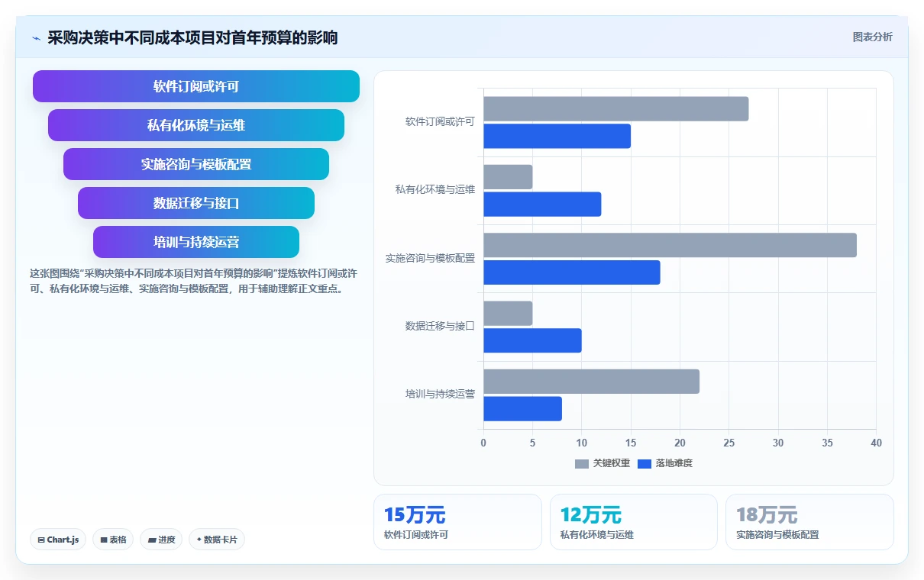Toggle the 关键权重 legend swatch
The width and height of the screenshot is (924, 580).
[582, 463]
